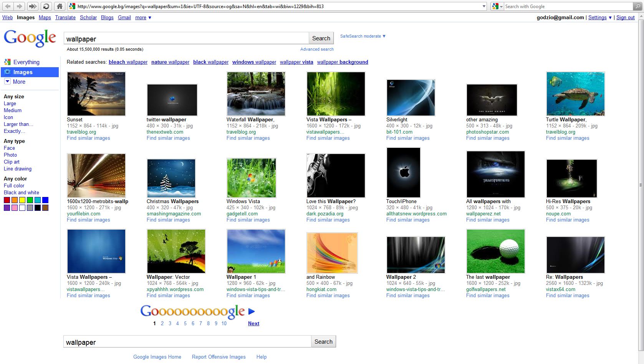The height and width of the screenshot is (364, 644).
Task: Filter by the pink color swatch
Action: (x=15, y=208)
